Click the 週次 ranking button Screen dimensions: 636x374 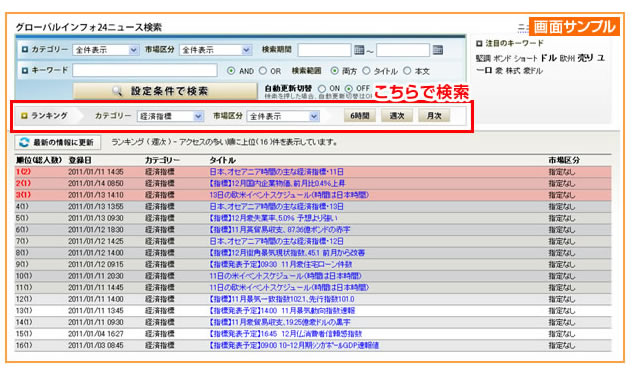(x=397, y=116)
